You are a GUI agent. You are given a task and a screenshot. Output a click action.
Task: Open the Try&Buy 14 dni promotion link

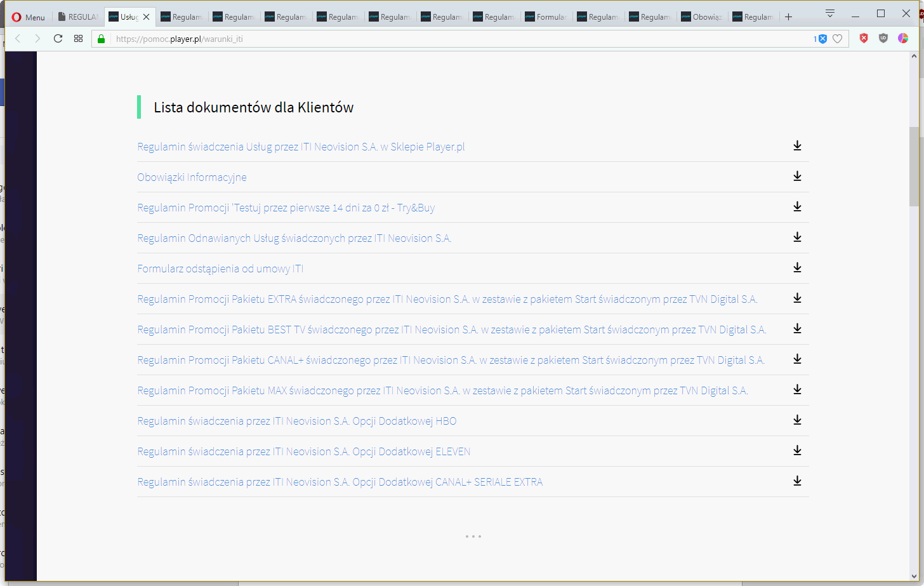(286, 208)
